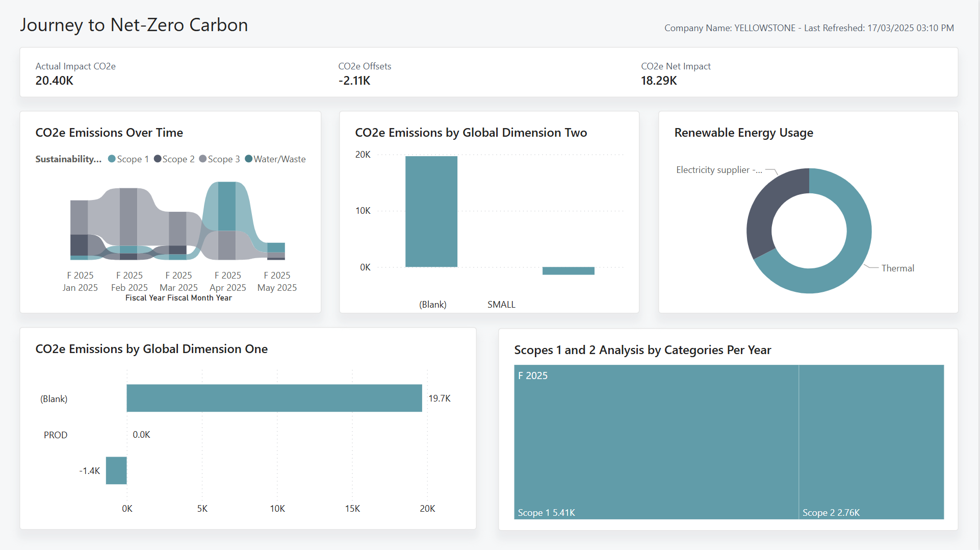Screen dimensions: 980x550
Task: Click the Apr 2025 teal ribbon column
Action: [x=227, y=207]
